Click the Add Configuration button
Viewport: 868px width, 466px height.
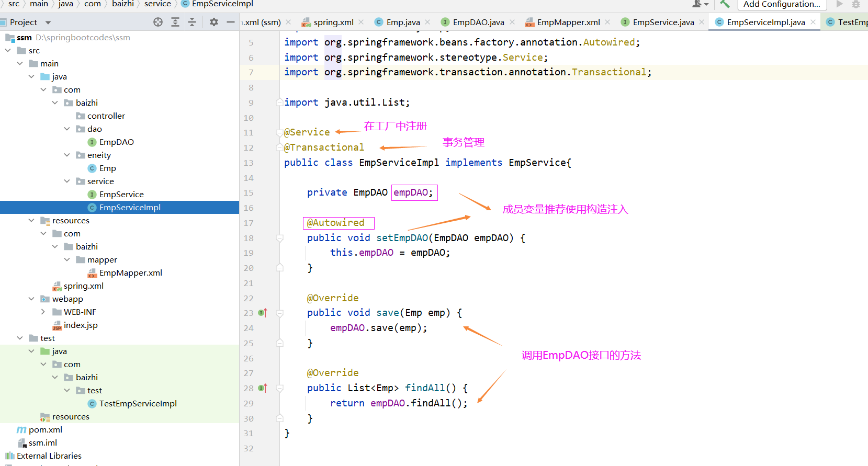click(782, 4)
